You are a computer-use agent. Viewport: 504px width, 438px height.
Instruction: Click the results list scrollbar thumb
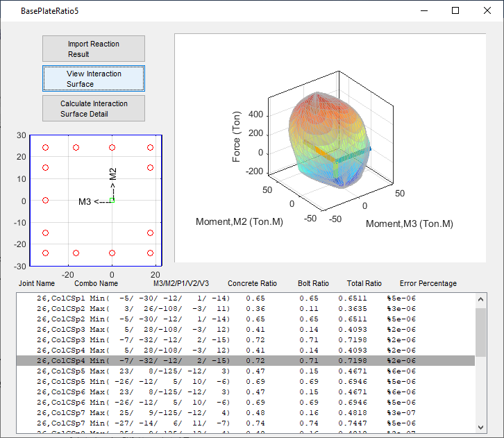[x=481, y=332]
